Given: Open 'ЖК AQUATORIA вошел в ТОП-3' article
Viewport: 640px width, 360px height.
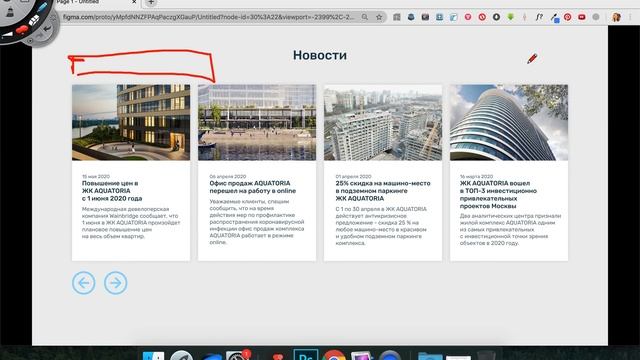Looking at the screenshot, I should pos(498,195).
